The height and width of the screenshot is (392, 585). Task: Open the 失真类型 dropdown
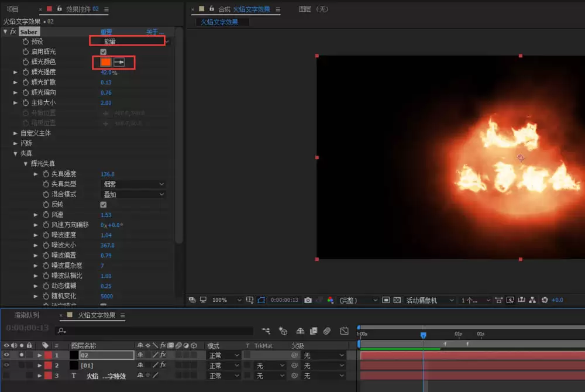pyautogui.click(x=133, y=184)
